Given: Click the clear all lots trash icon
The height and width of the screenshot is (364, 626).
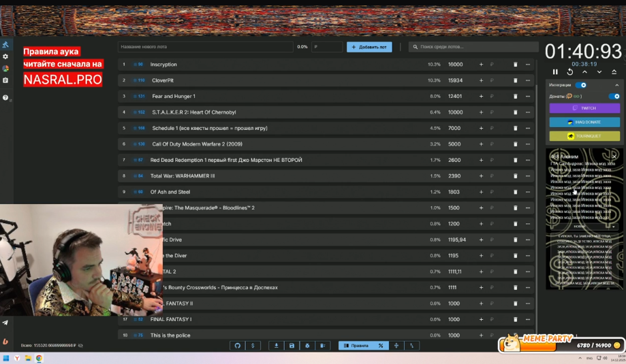Looking at the screenshot, I should pyautogui.click(x=323, y=346).
